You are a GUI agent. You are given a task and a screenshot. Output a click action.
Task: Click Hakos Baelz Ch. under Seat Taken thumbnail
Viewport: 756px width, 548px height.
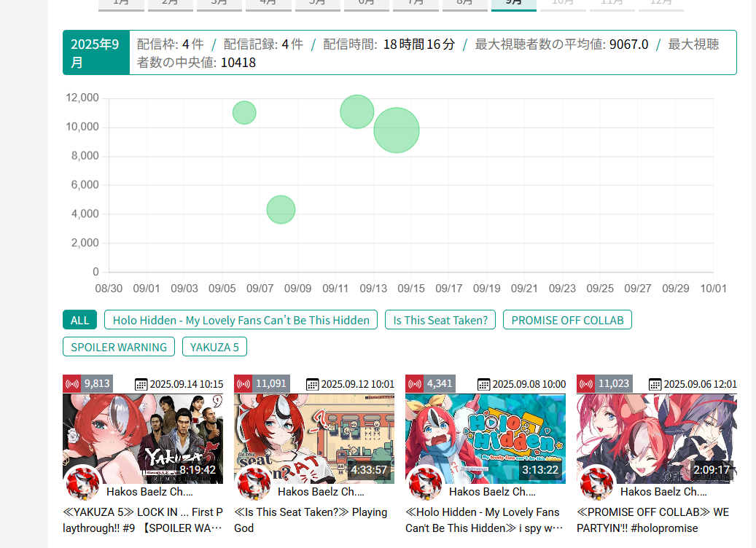321,492
